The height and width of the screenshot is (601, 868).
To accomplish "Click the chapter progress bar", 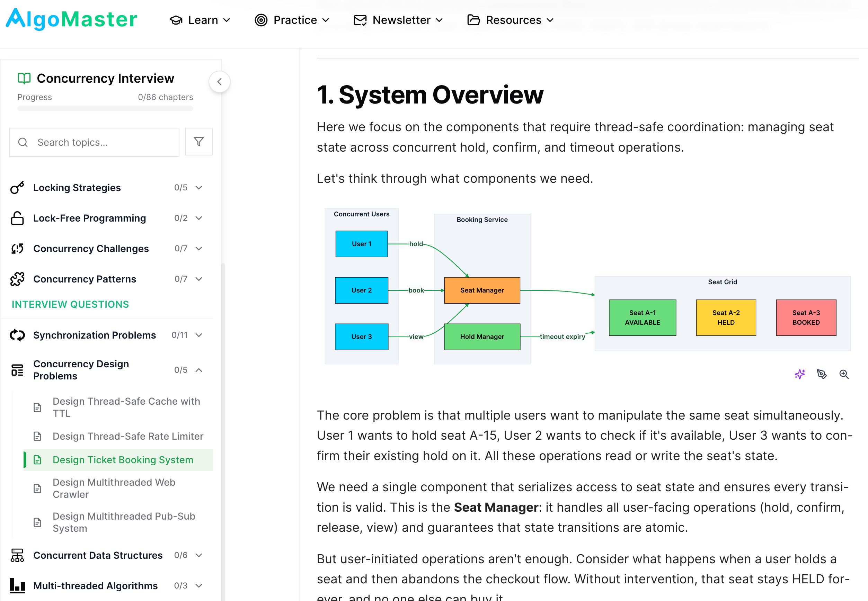I will click(x=105, y=108).
